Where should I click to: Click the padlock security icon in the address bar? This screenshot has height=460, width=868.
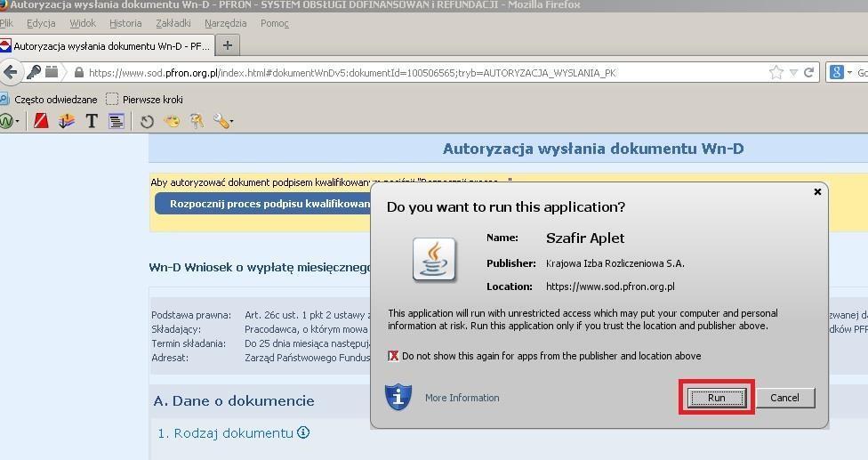[79, 73]
